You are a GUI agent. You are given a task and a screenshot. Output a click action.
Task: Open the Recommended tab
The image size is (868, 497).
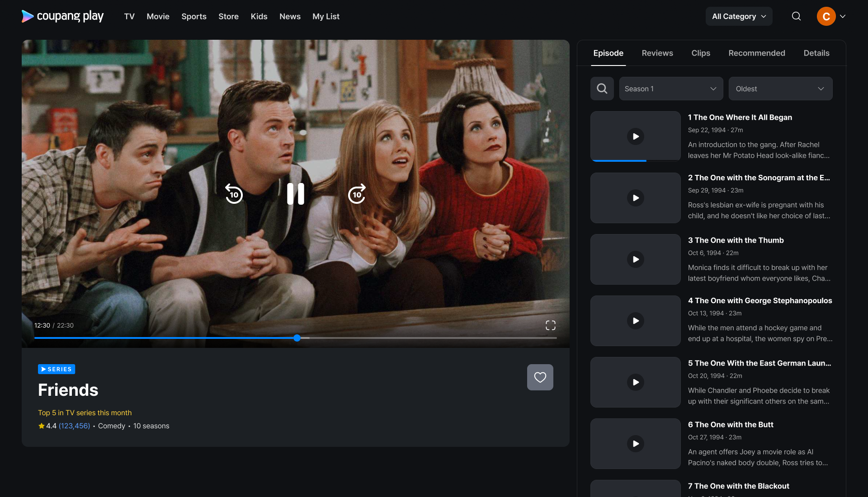756,53
